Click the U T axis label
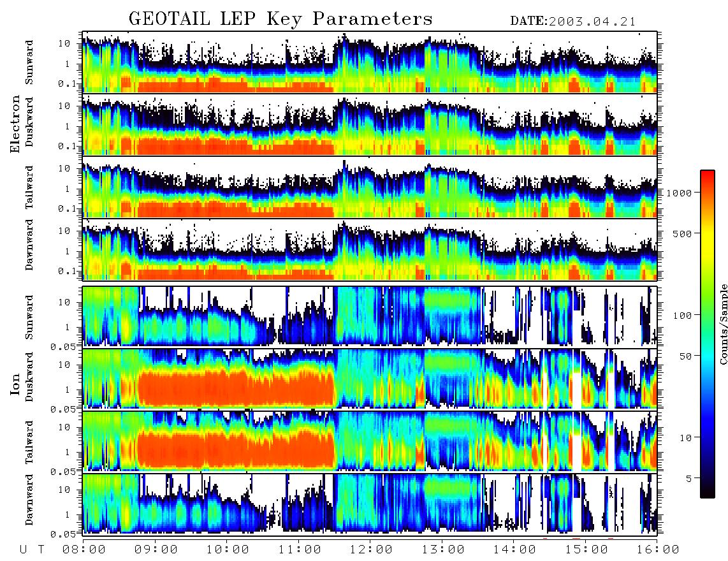This screenshot has width=728, height=561. pyautogui.click(x=33, y=550)
